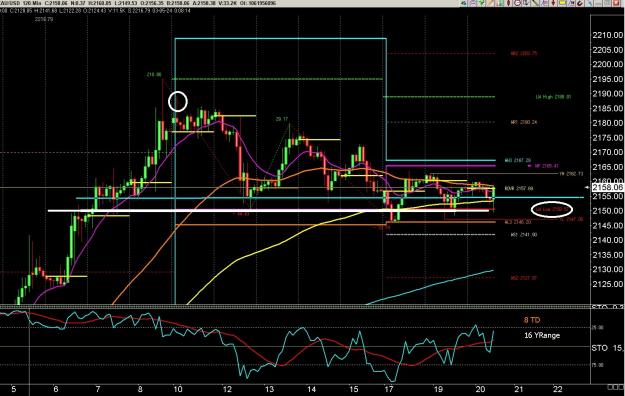The width and height of the screenshot is (625, 396).
Task: Select the white dashed MS1 level line
Action: [x=441, y=234]
